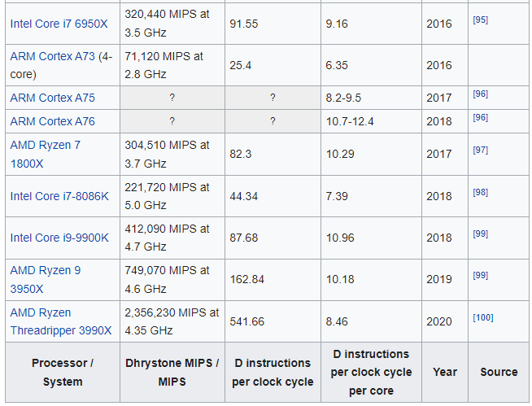
Task: Follow citation [99] in the i9-9900K row
Action: (481, 234)
